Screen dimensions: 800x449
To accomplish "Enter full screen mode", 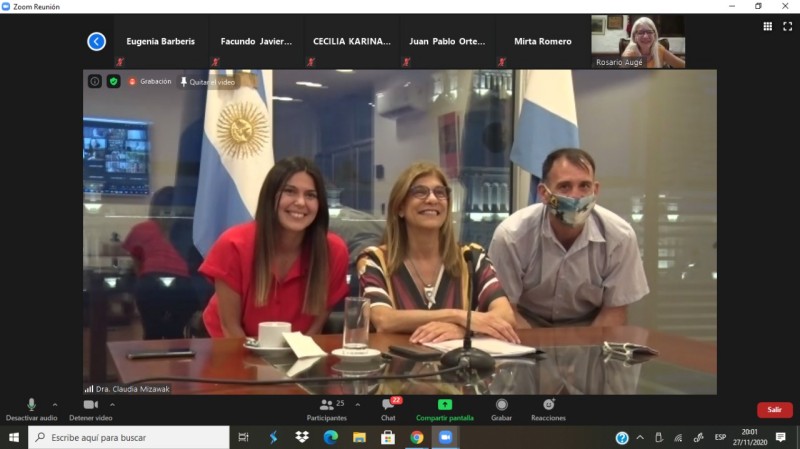I will (788, 27).
